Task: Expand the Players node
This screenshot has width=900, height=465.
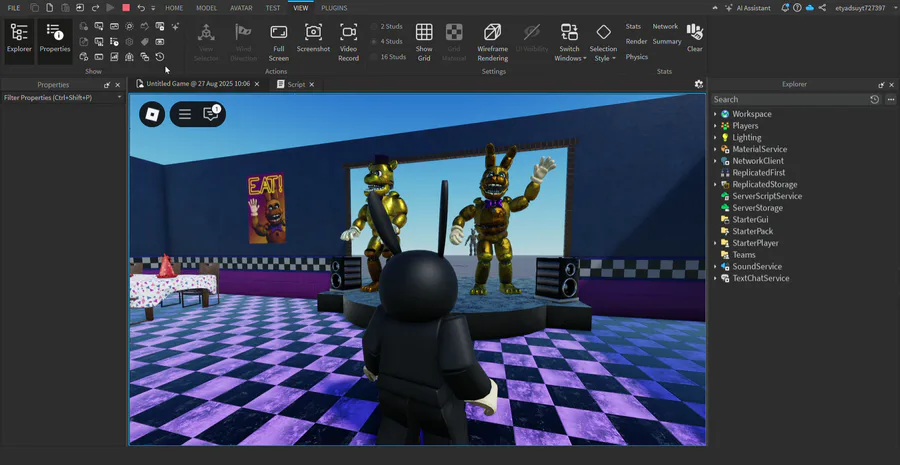Action: [x=715, y=126]
